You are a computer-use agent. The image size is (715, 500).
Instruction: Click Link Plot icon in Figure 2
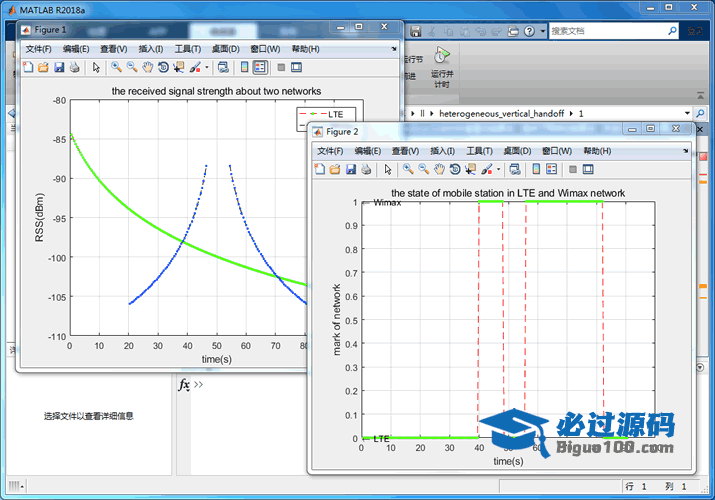(515, 170)
